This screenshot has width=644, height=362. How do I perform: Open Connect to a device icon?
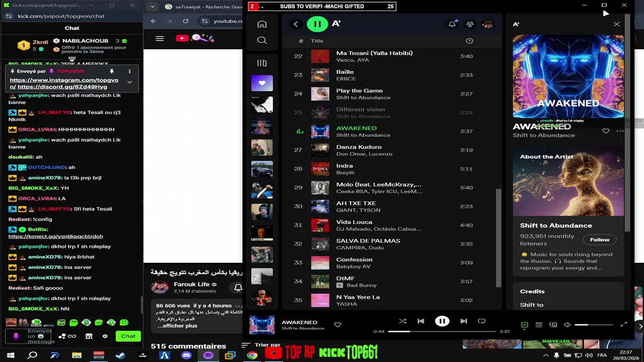553,325
